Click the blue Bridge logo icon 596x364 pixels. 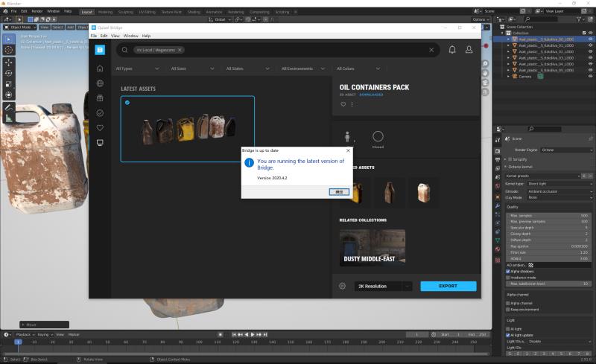pyautogui.click(x=100, y=50)
